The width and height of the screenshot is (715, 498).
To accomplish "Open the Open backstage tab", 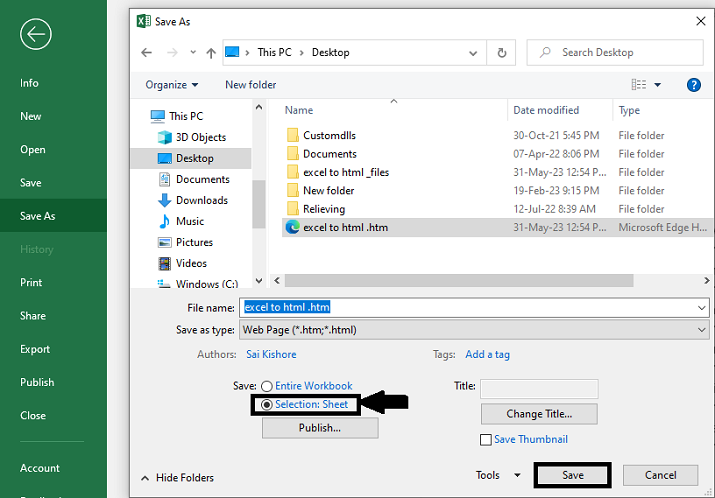I will pyautogui.click(x=32, y=150).
